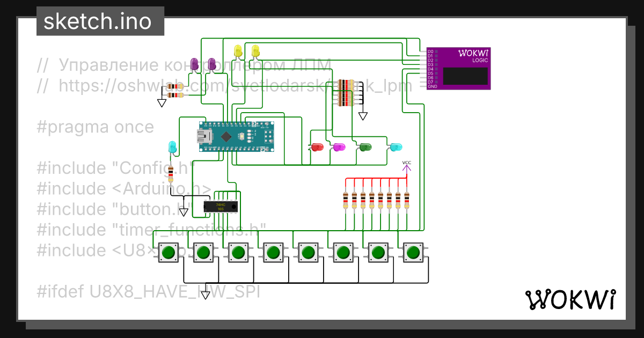Push the third green pushbutton from the left

238,252
